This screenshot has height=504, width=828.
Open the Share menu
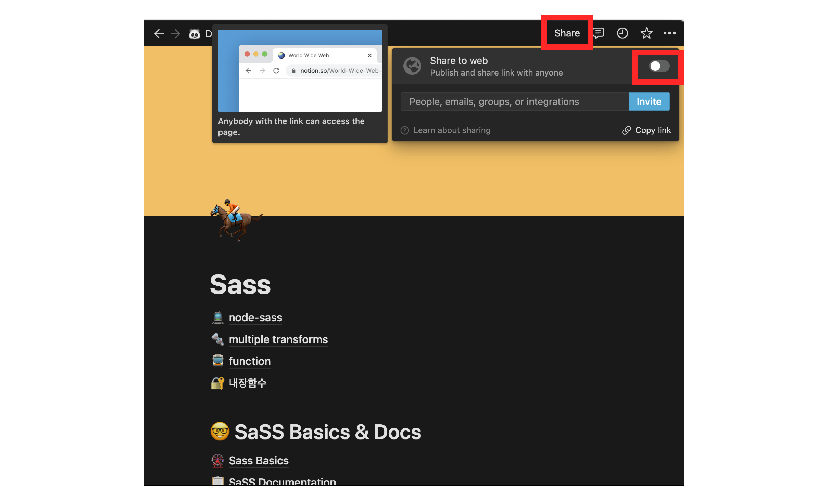567,33
